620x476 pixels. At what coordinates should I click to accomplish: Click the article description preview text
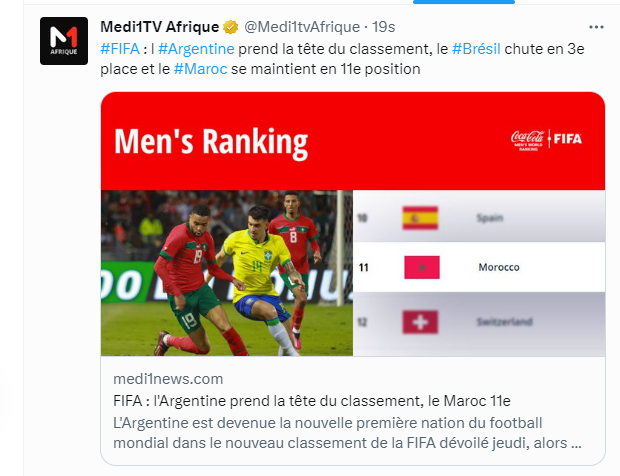pyautogui.click(x=347, y=433)
